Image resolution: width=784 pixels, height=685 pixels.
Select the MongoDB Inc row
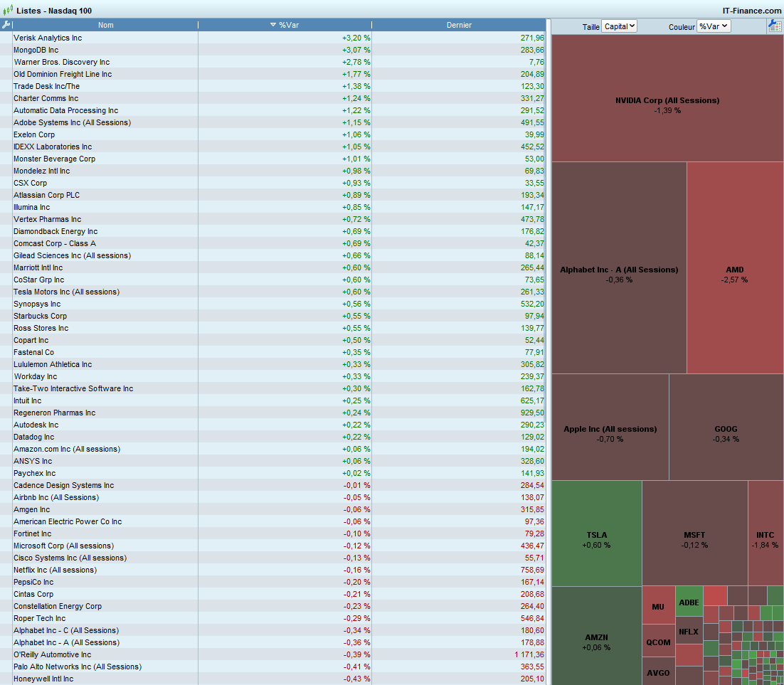272,50
